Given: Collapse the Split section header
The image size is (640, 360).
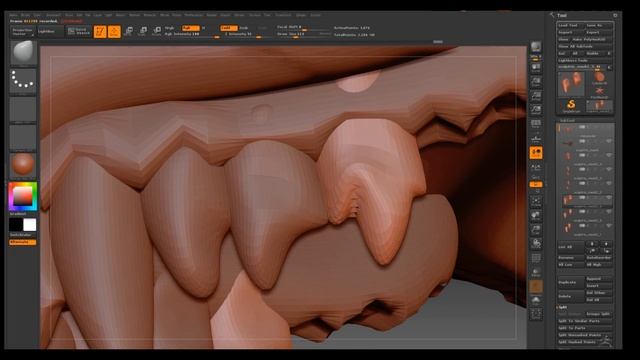Looking at the screenshot, I should [563, 307].
